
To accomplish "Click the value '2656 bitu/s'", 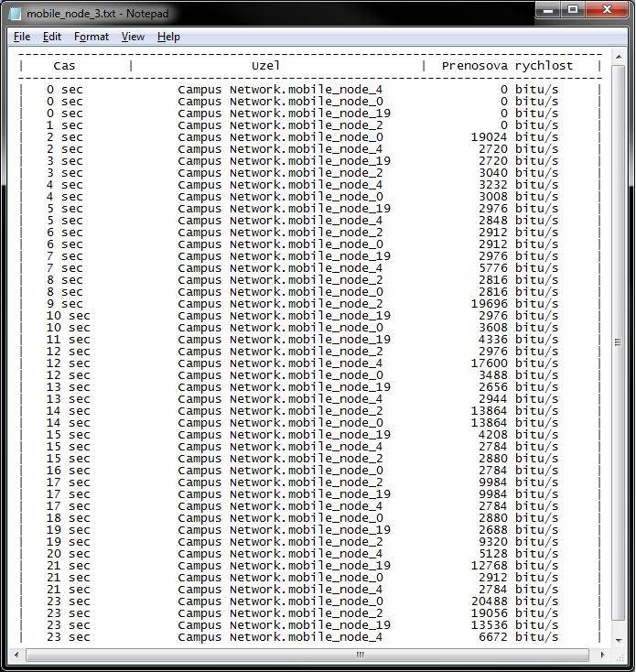I will pyautogui.click(x=518, y=387).
